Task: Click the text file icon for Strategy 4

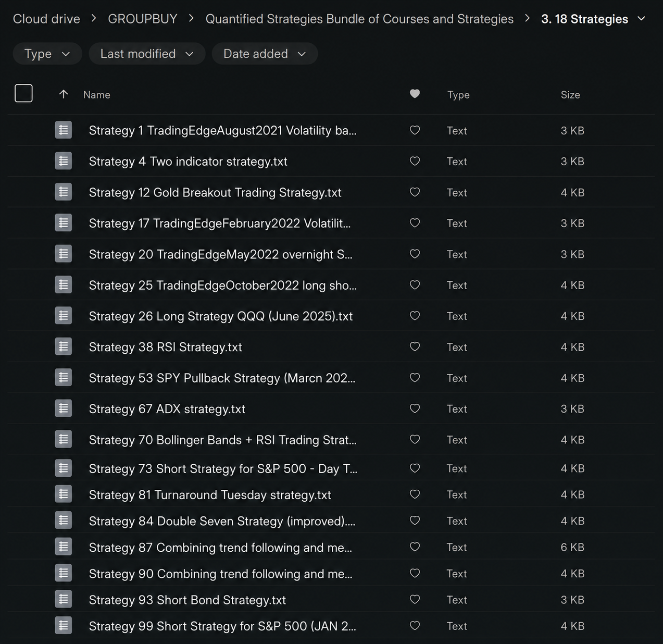Action: [64, 161]
